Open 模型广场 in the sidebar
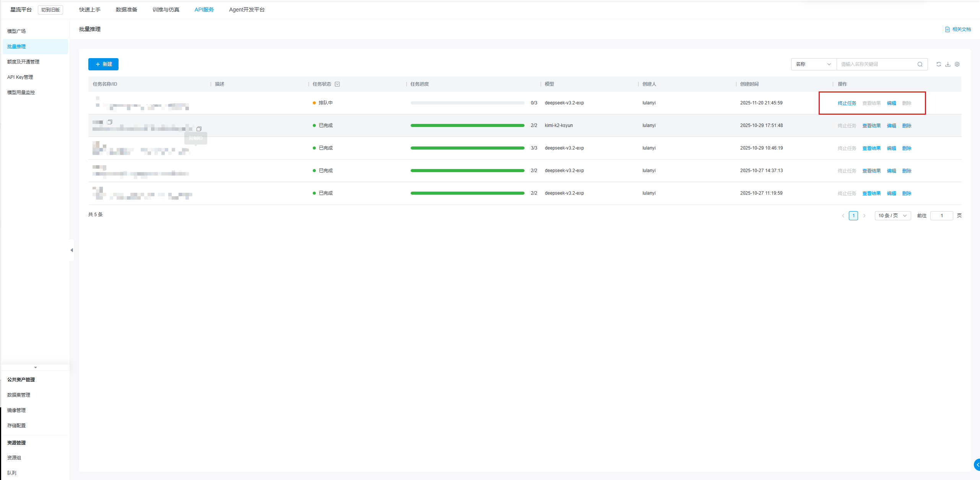Viewport: 980px width, 480px height. pyautogui.click(x=16, y=31)
